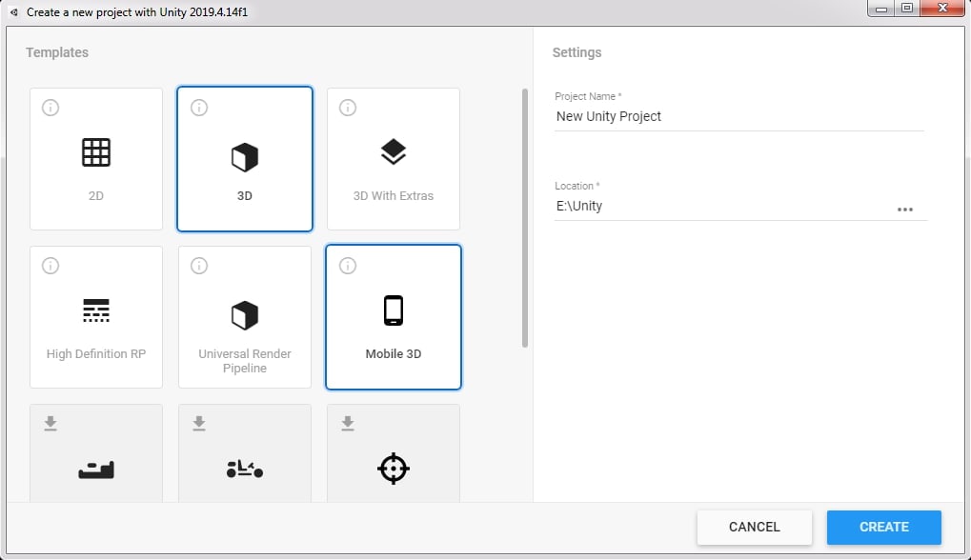Select the 2D template card
Viewport: 971px width, 560px height.
point(96,159)
